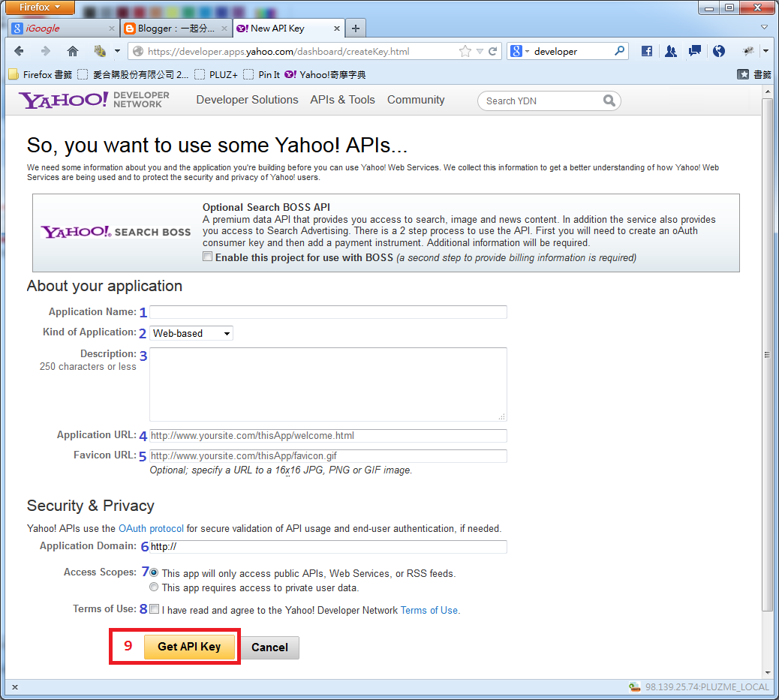Open APIs & Tools menu

point(342,100)
